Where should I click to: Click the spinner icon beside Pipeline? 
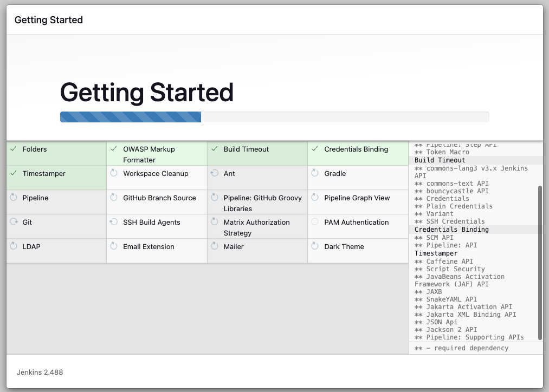point(14,197)
